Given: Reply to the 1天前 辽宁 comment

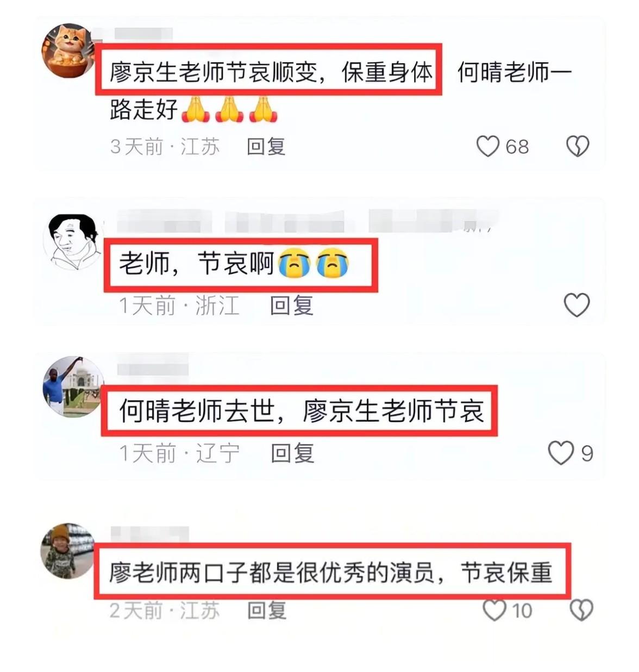Looking at the screenshot, I should pyautogui.click(x=292, y=453).
